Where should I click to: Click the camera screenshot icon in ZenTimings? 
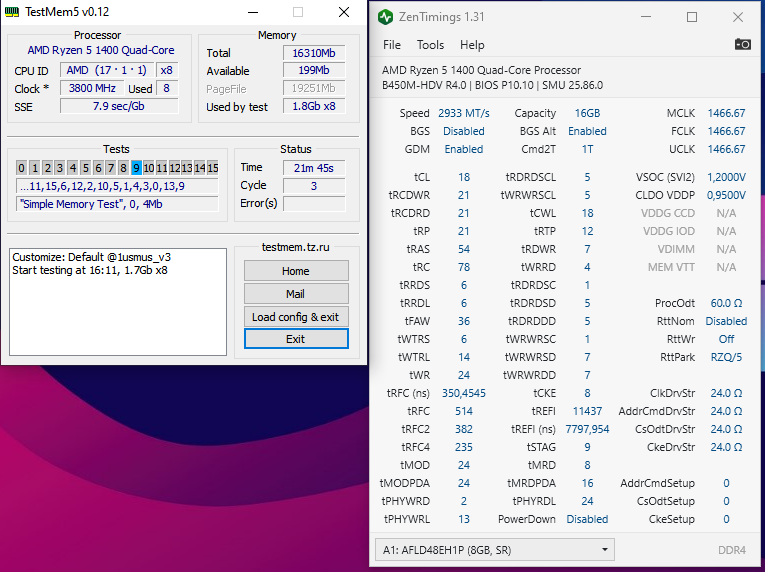[742, 45]
